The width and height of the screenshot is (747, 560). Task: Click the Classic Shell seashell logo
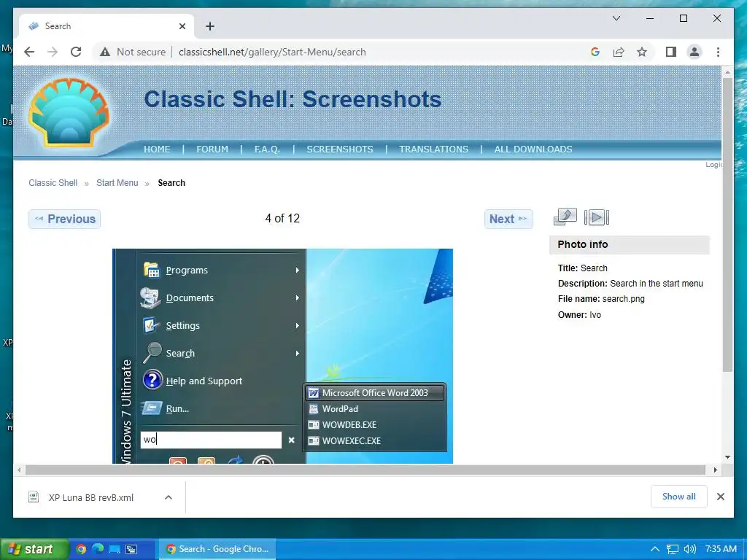point(69,112)
